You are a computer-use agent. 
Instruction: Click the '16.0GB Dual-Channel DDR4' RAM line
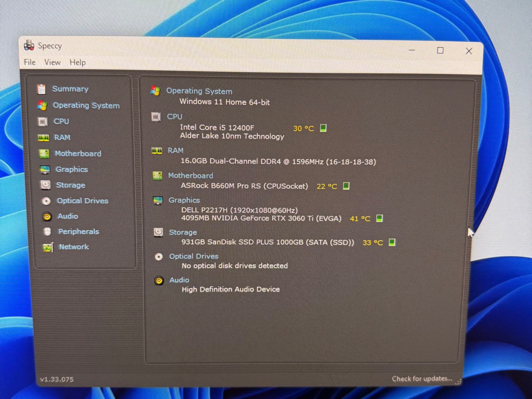[278, 162]
